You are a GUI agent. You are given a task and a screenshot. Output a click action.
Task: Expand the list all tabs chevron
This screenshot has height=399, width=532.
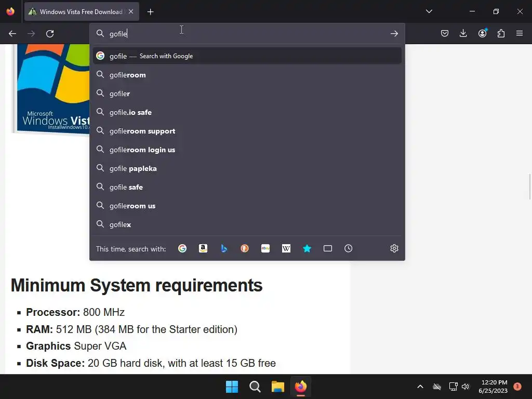[x=429, y=11]
